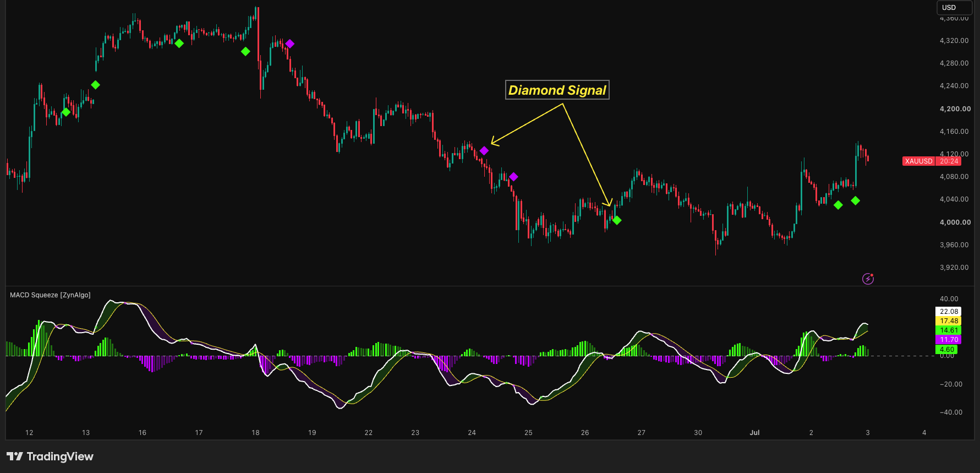
Task: Click date 12 on the time axis
Action: (x=29, y=433)
